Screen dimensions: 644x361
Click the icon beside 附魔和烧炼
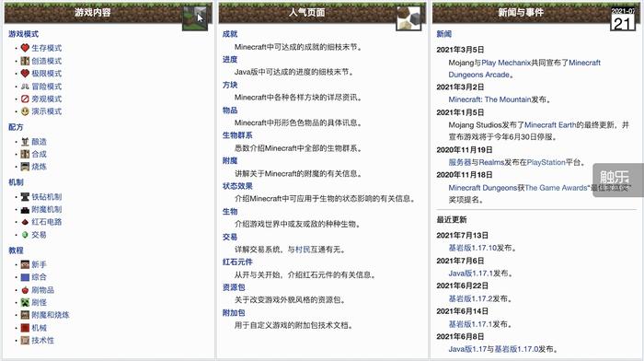tap(25, 315)
